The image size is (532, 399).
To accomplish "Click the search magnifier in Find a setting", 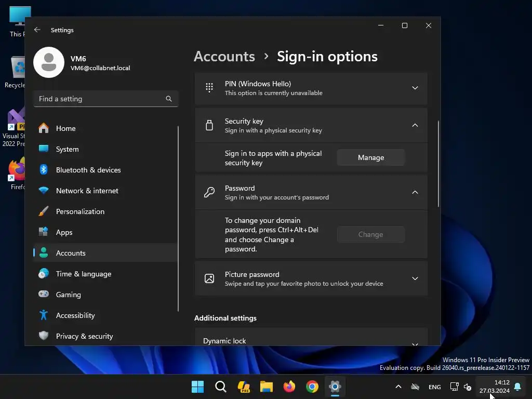I will click(x=169, y=99).
